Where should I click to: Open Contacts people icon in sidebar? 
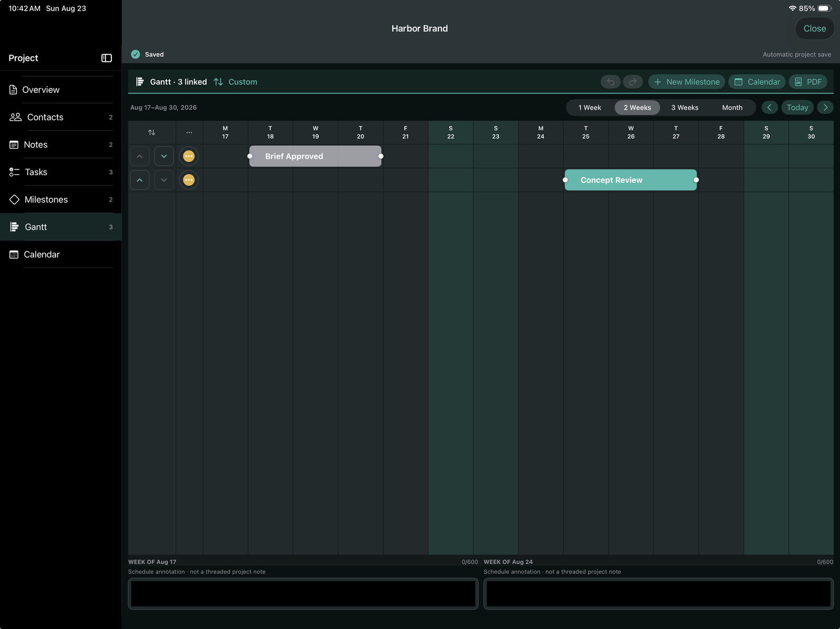tap(15, 117)
